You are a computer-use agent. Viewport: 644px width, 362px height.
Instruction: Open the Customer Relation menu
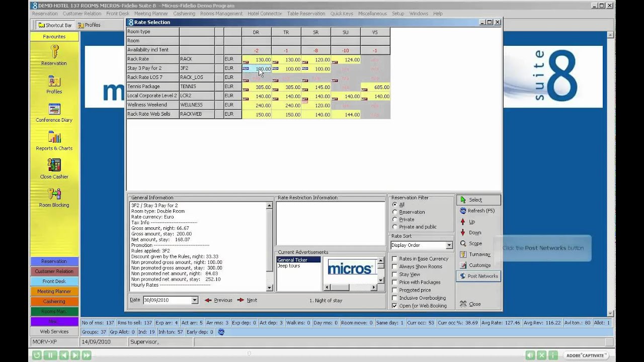82,14
